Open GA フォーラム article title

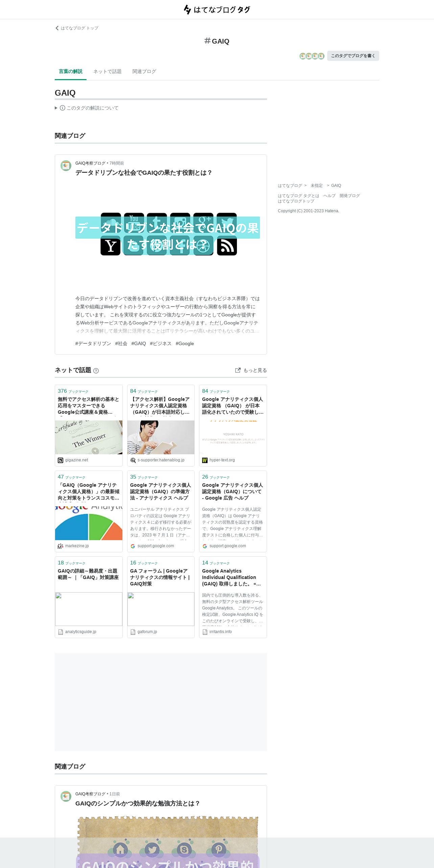160,577
